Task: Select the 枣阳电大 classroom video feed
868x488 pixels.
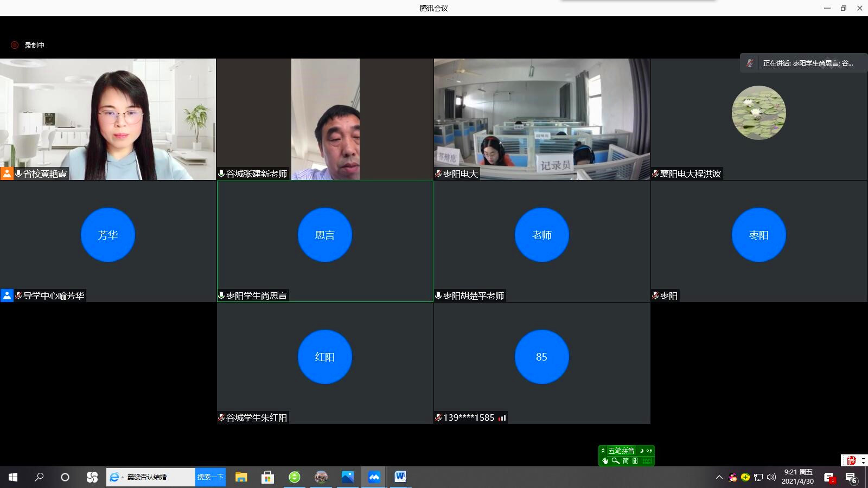Action: coord(542,119)
